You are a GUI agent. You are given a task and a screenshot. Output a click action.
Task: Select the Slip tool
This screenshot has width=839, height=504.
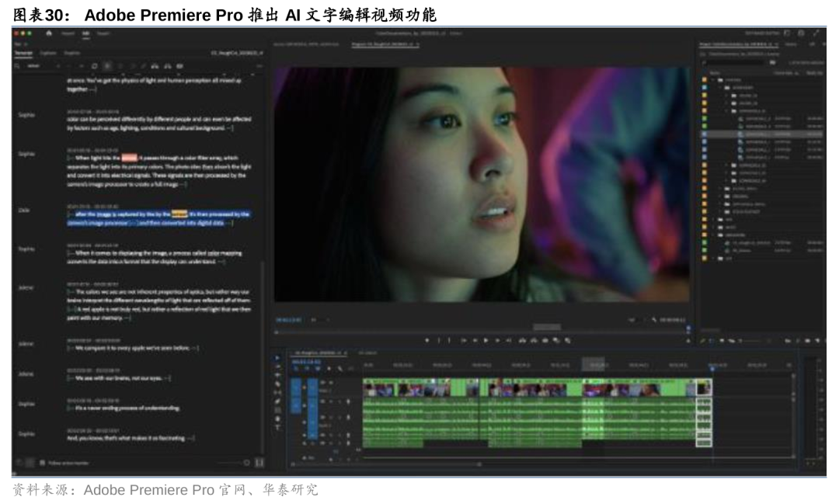point(277,393)
